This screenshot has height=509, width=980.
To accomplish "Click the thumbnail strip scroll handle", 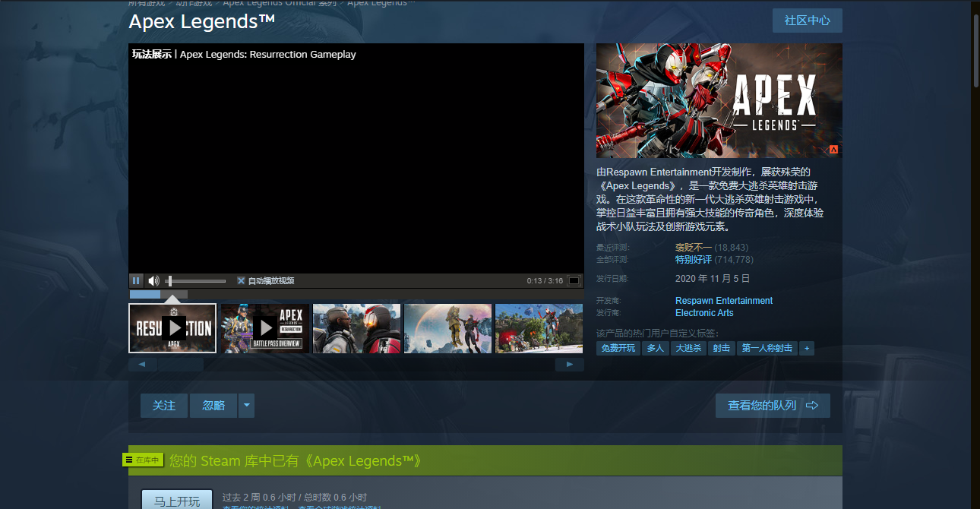I will pos(181,365).
